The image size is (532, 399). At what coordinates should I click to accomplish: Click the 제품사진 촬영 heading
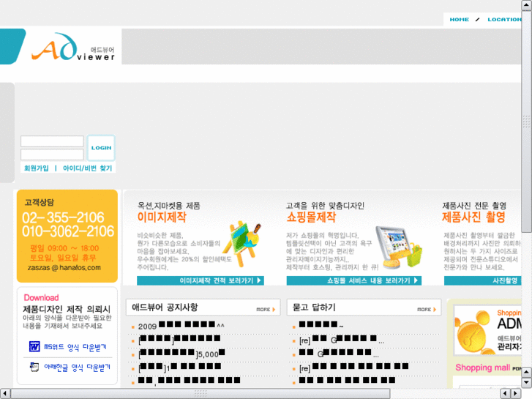(473, 217)
